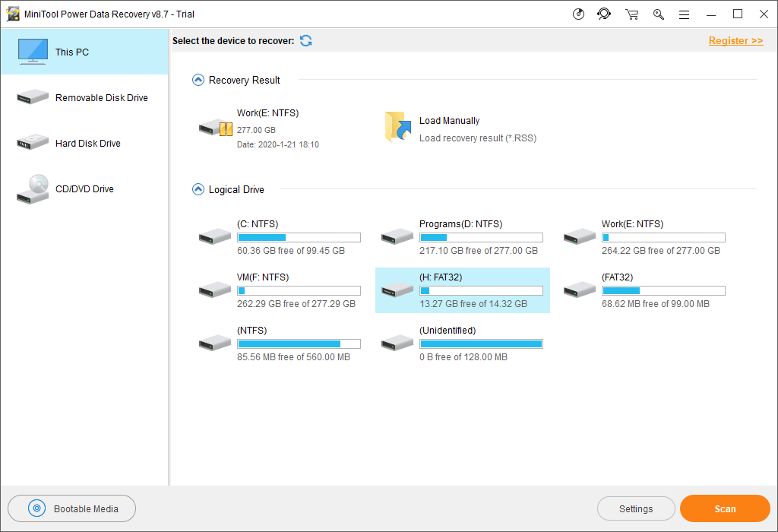778x532 pixels.
Task: Open the Removable Disk Drive tab
Action: coord(84,98)
